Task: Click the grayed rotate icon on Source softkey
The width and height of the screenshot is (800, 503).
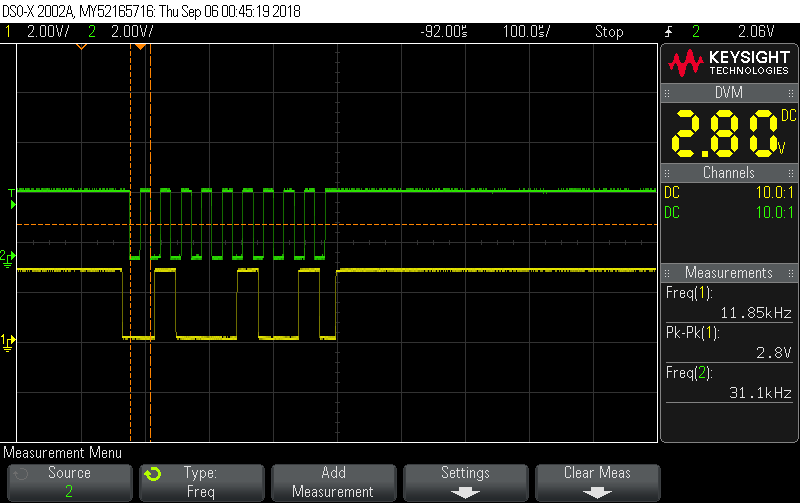Action: [20, 474]
